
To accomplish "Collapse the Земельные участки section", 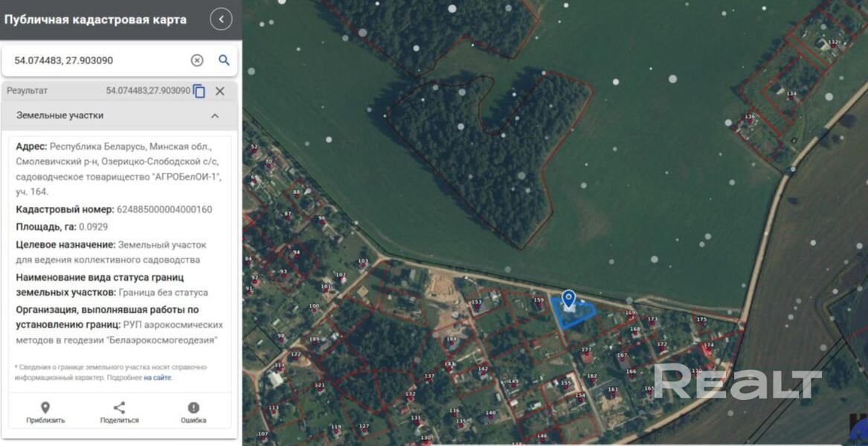I will [x=215, y=116].
